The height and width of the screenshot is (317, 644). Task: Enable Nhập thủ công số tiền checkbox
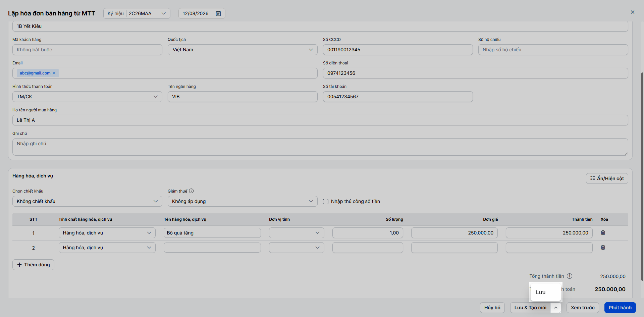point(326,202)
